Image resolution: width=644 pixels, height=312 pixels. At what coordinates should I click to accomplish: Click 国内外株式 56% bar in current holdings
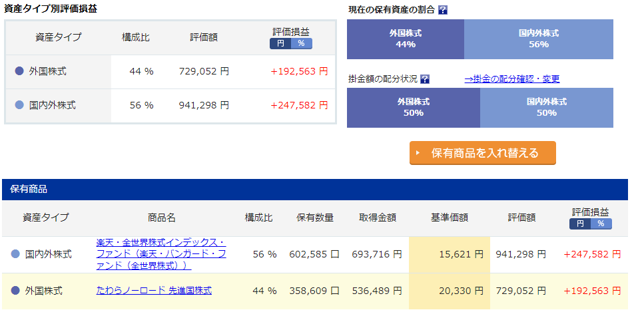click(x=539, y=39)
